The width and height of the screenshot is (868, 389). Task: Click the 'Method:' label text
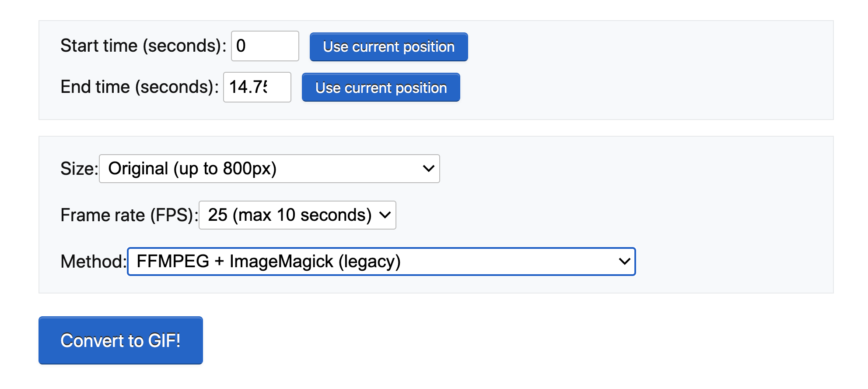pyautogui.click(x=93, y=262)
